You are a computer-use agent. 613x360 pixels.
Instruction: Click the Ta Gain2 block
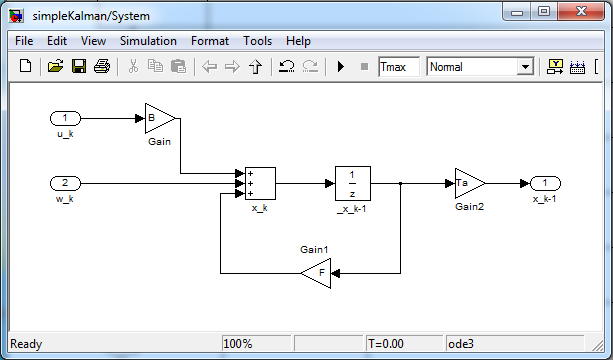(x=470, y=183)
